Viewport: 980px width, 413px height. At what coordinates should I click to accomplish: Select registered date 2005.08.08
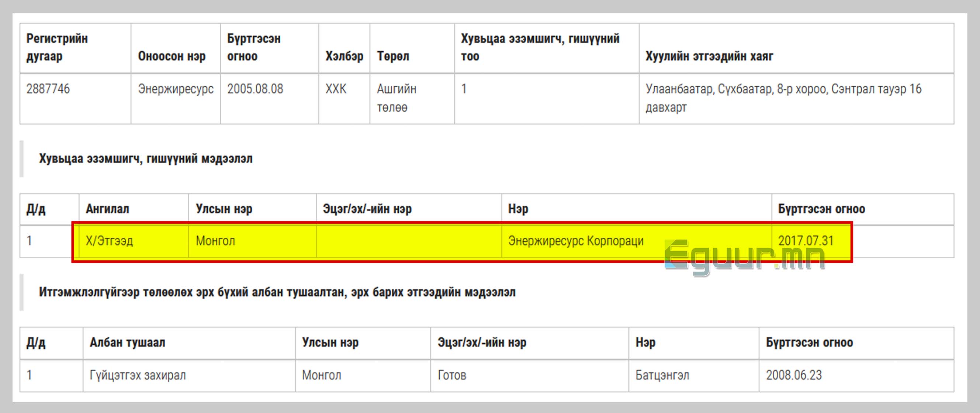pos(269,98)
